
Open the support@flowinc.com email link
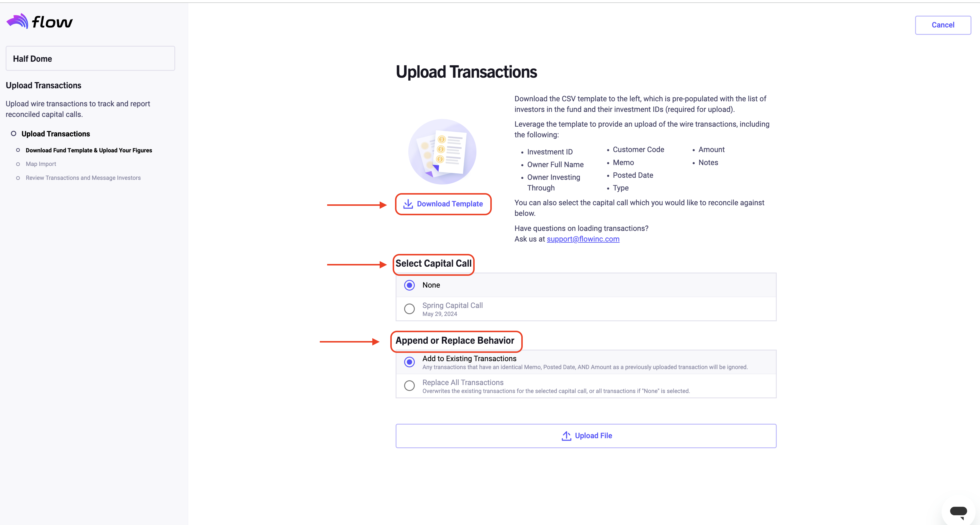583,239
